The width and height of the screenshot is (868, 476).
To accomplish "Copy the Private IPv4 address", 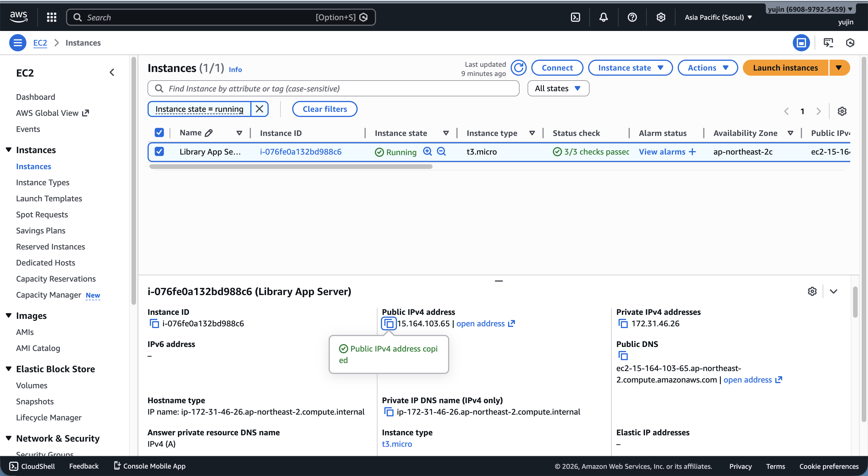I will 623,323.
